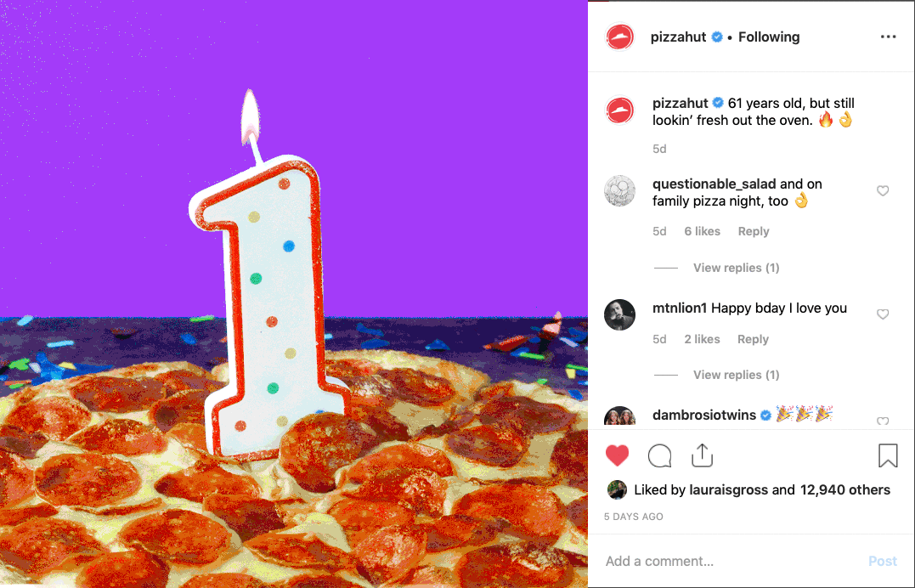Open the three-dots more options menu
Screen dimensions: 915x588
[888, 37]
